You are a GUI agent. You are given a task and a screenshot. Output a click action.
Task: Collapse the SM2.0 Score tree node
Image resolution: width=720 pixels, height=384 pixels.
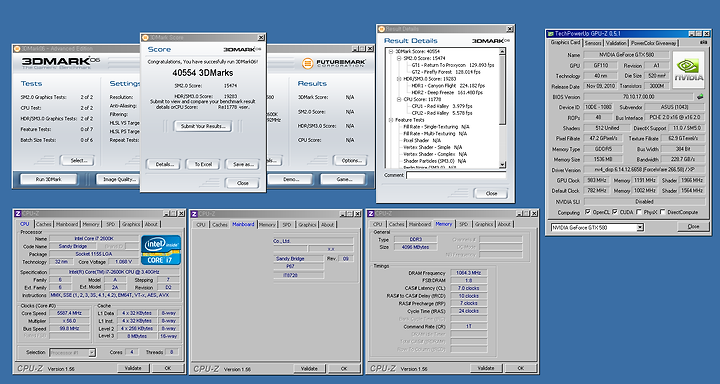click(399, 58)
